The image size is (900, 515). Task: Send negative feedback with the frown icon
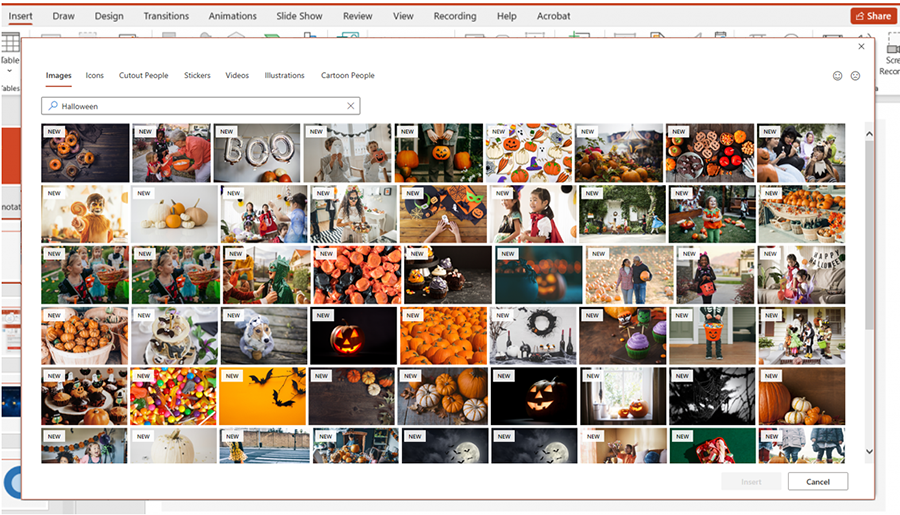[x=855, y=76]
